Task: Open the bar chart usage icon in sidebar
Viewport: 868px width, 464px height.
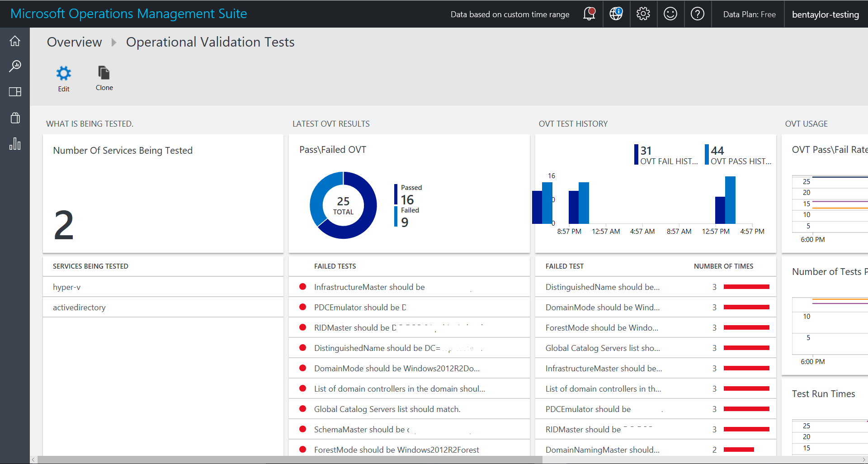Action: (x=15, y=144)
